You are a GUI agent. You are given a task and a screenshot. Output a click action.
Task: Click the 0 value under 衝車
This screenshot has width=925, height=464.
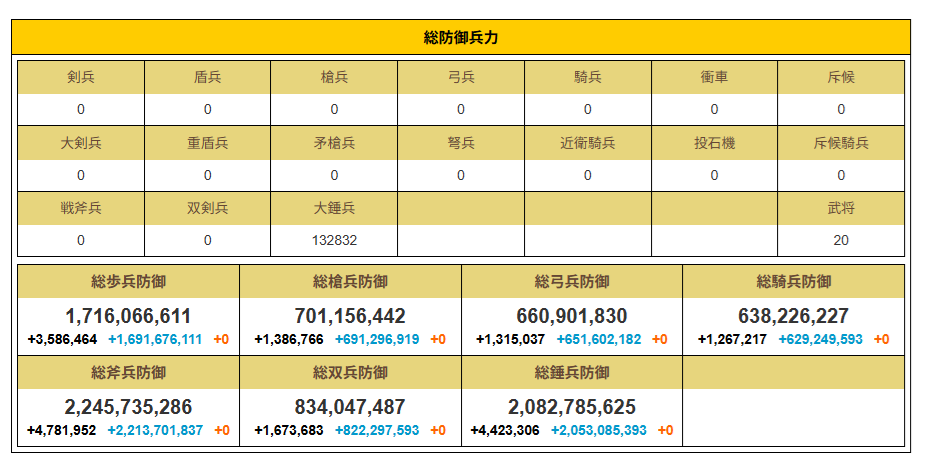tap(714, 110)
